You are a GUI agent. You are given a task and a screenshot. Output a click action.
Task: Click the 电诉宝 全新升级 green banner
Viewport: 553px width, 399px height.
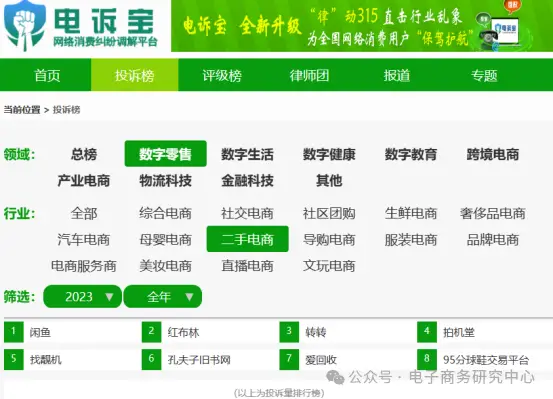tap(362, 26)
